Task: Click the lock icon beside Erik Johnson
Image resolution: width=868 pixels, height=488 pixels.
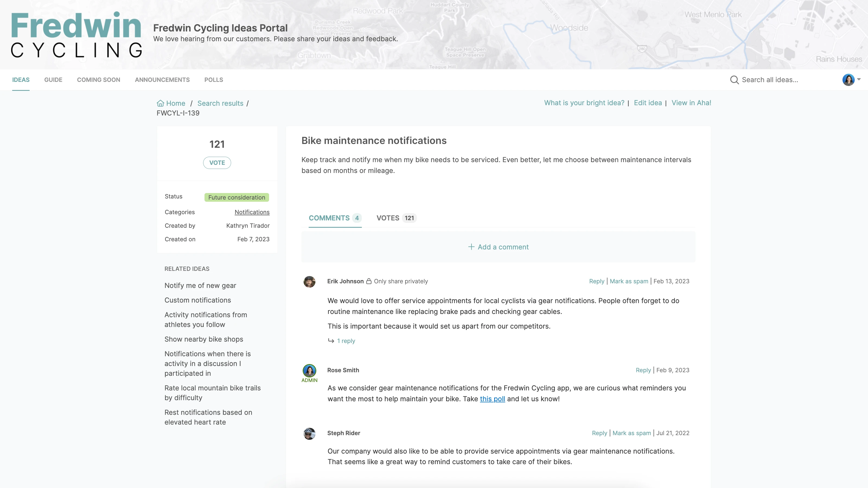Action: [x=369, y=281]
